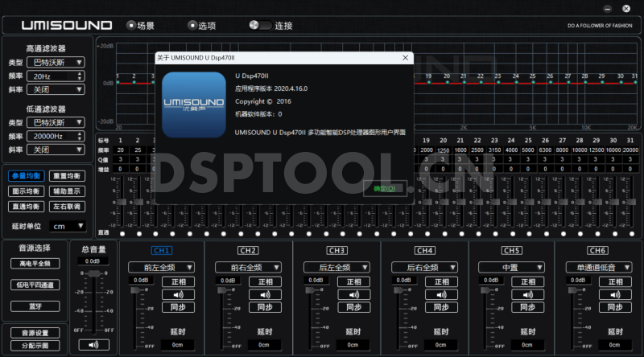The width and height of the screenshot is (644, 357).
Task: Open CH6 单通道低音 output dropdown
Action: 598,268
